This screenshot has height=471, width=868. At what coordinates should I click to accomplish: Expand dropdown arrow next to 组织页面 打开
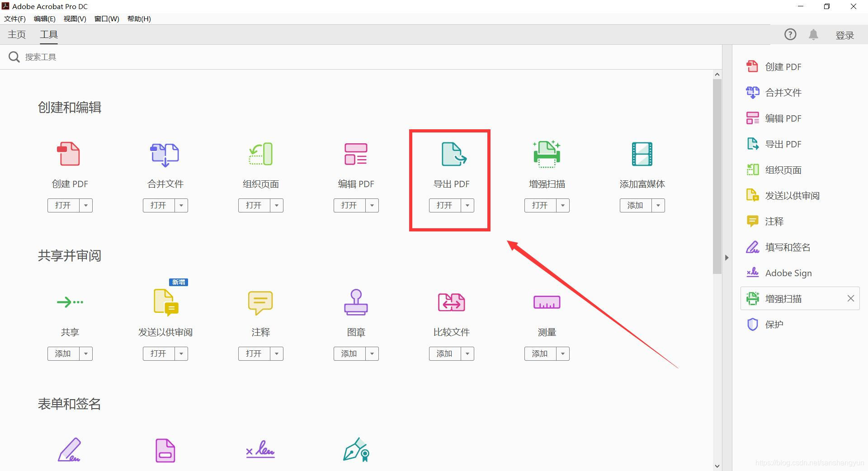[277, 205]
